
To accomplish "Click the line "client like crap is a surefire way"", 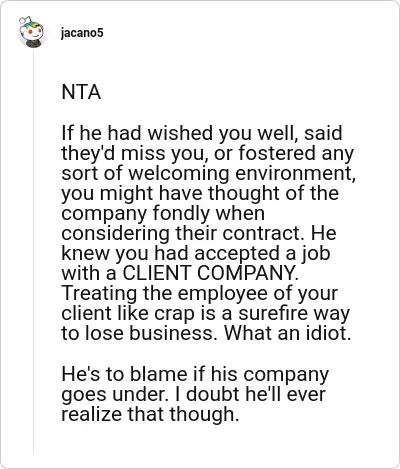I will tap(206, 314).
